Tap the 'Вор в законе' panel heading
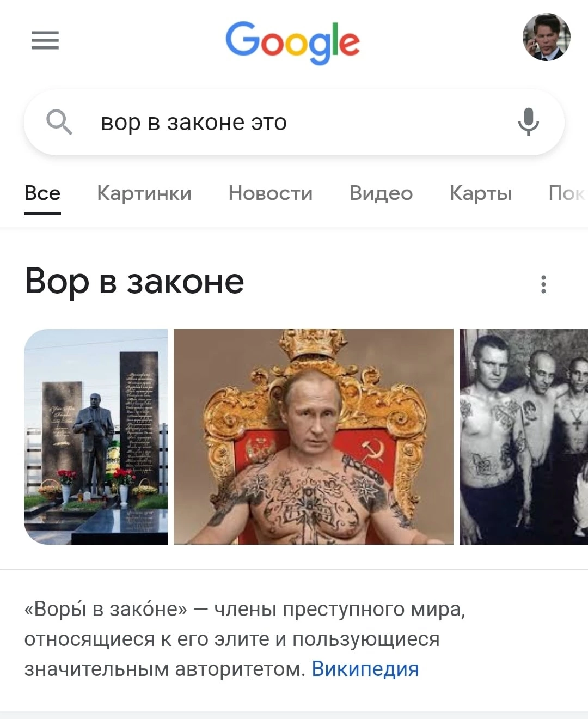 [x=134, y=282]
